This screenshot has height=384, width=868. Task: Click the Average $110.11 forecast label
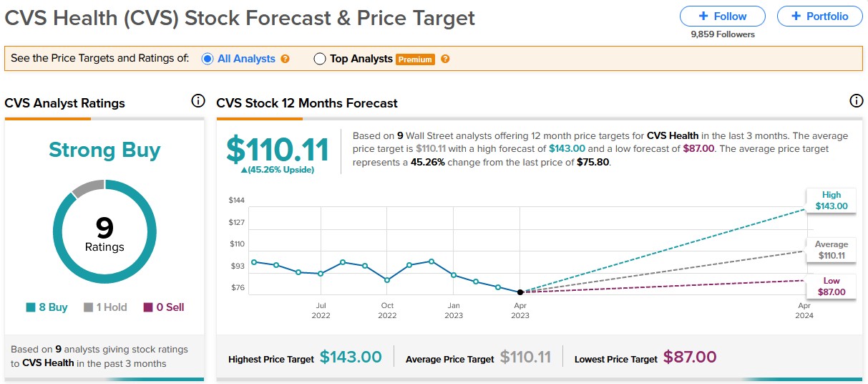coord(831,250)
